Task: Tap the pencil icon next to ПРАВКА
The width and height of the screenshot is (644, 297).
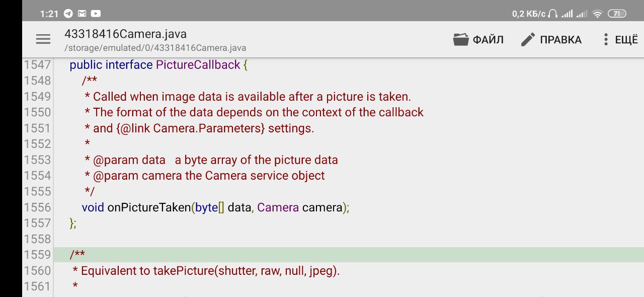Action: (528, 40)
